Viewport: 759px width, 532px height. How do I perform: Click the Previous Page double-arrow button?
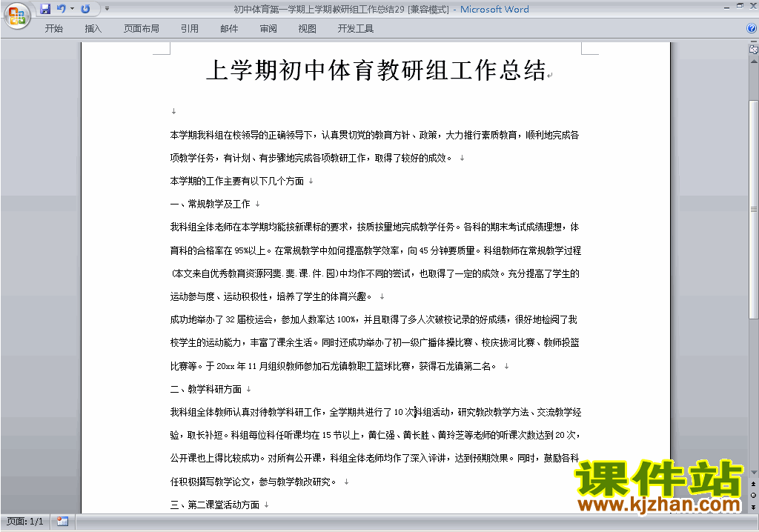coord(753,484)
